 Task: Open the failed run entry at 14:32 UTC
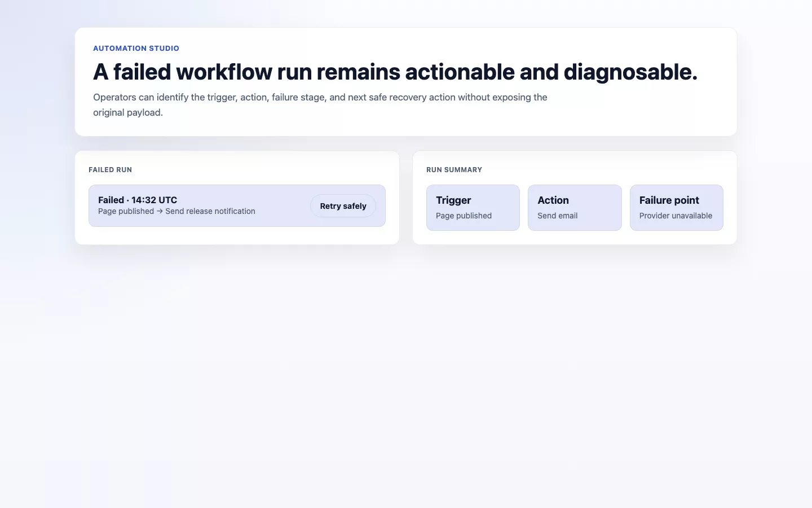(237, 205)
